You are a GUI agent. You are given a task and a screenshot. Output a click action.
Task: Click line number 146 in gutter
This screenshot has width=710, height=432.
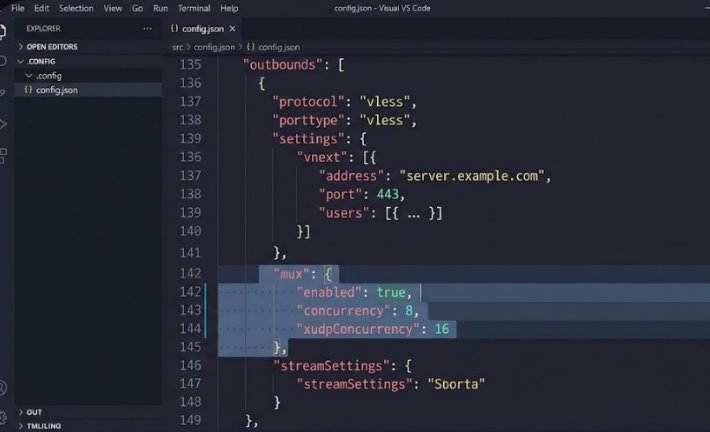190,365
